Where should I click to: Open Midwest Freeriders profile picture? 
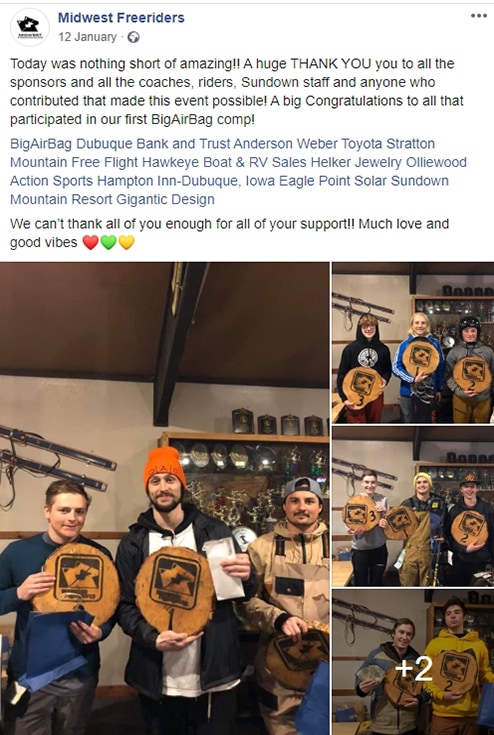30,27
